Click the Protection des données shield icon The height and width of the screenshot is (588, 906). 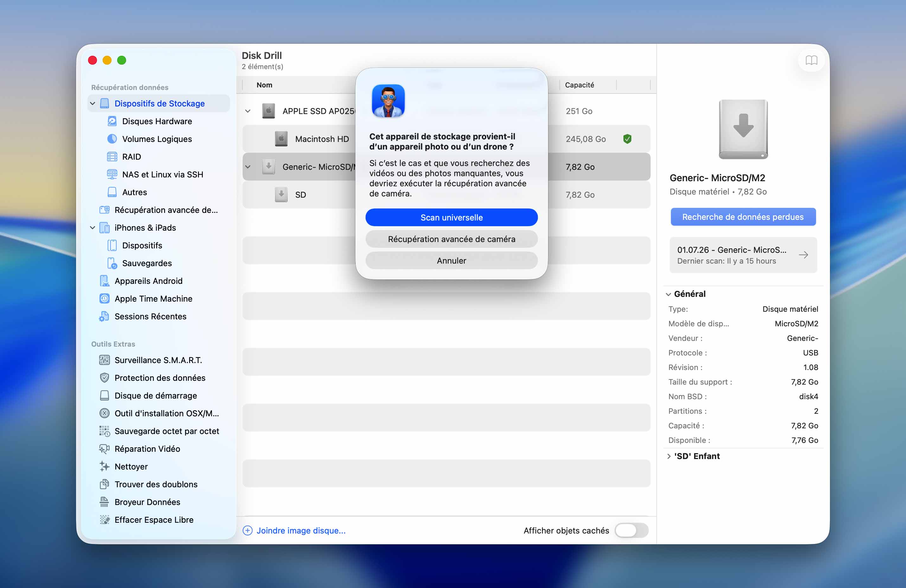(x=104, y=378)
